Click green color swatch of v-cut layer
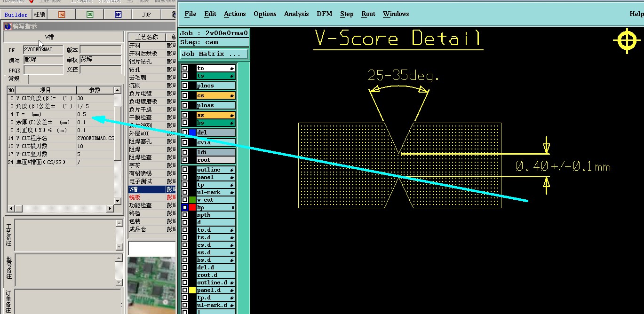 (192, 200)
